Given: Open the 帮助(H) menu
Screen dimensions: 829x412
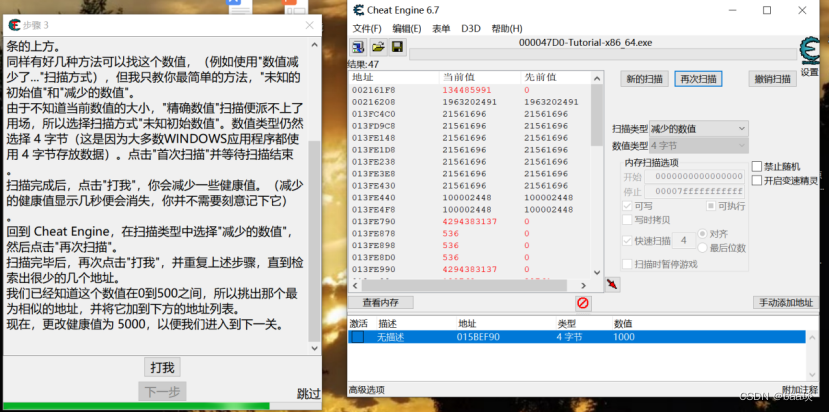Looking at the screenshot, I should 506,29.
